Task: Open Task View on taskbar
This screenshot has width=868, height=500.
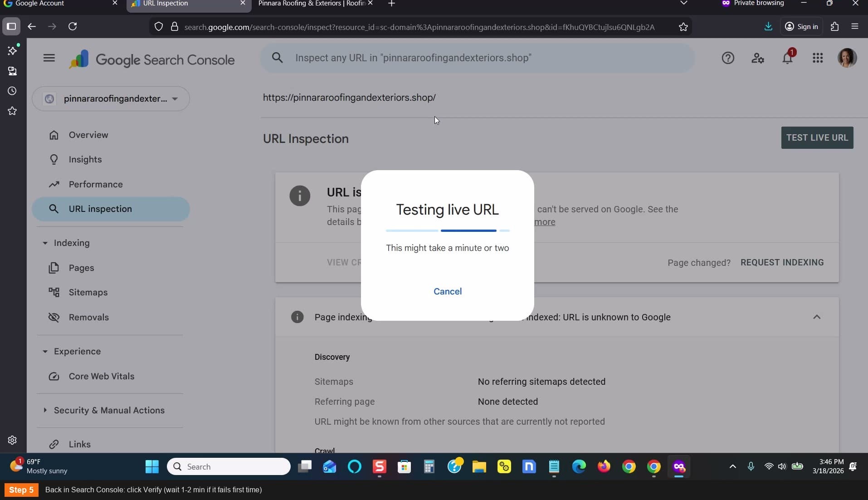Action: [x=305, y=466]
